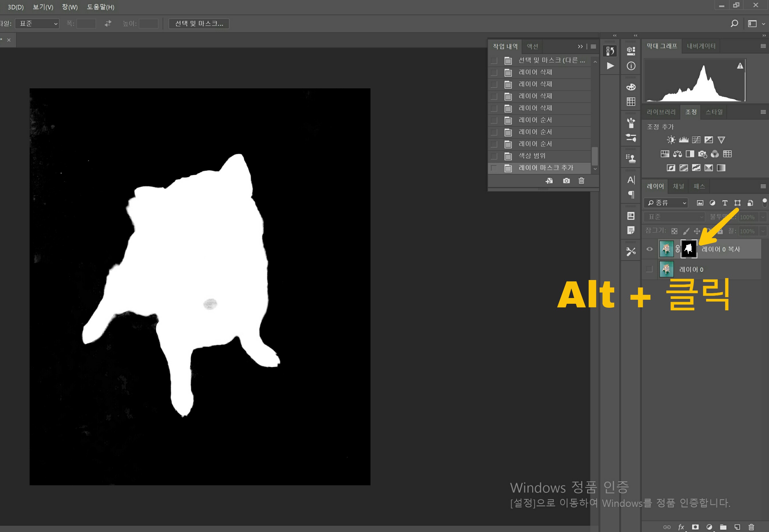Delete the layer using the Layers panel trash icon
Viewport: 769px width, 532px height.
click(x=751, y=527)
